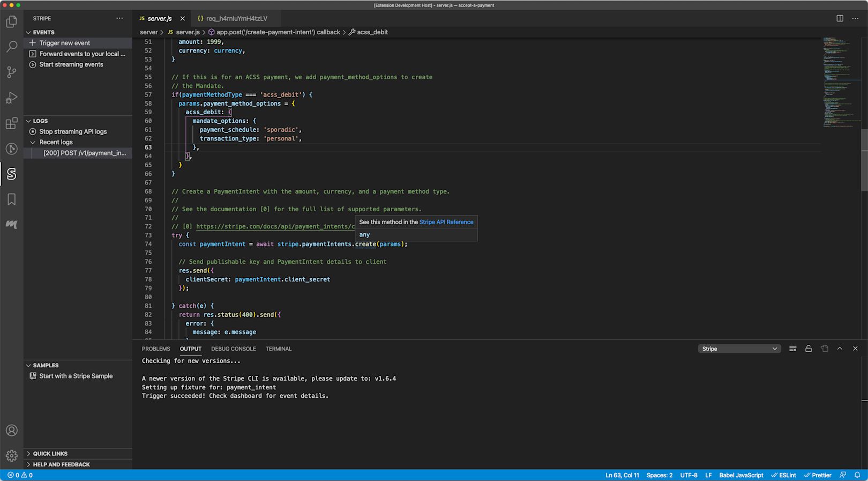Open the Stripe extension in activity bar
This screenshot has height=481, width=868.
11,174
